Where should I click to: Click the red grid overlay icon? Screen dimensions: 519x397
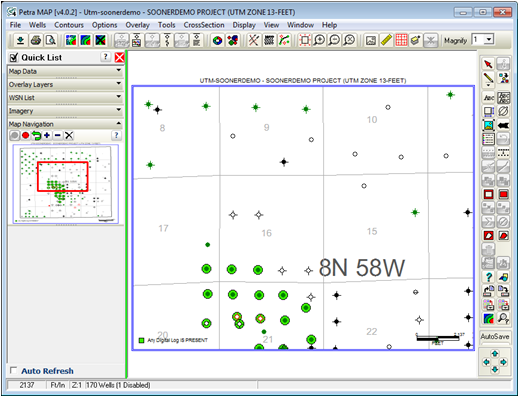point(401,40)
